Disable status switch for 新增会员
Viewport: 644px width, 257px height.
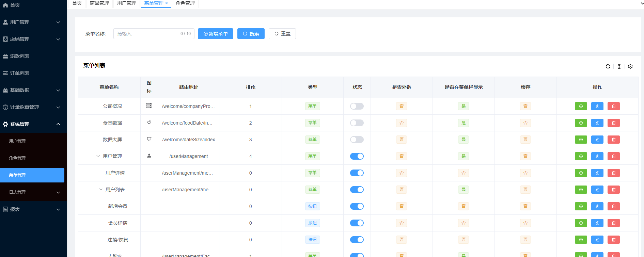(357, 206)
